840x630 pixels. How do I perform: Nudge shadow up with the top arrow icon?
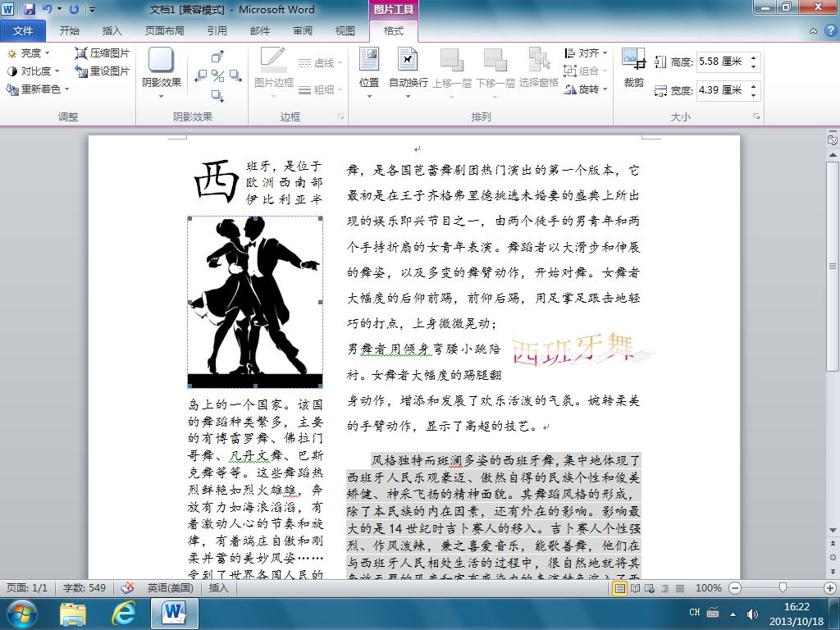coord(217,57)
